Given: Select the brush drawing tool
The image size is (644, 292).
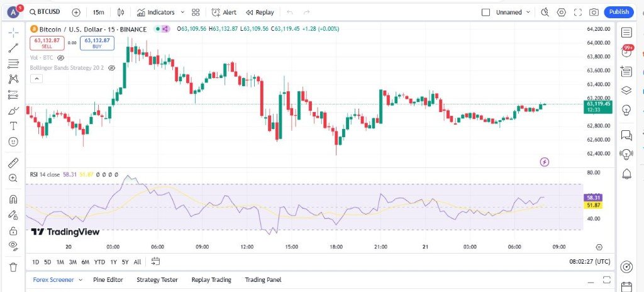Looking at the screenshot, I should coord(14,111).
